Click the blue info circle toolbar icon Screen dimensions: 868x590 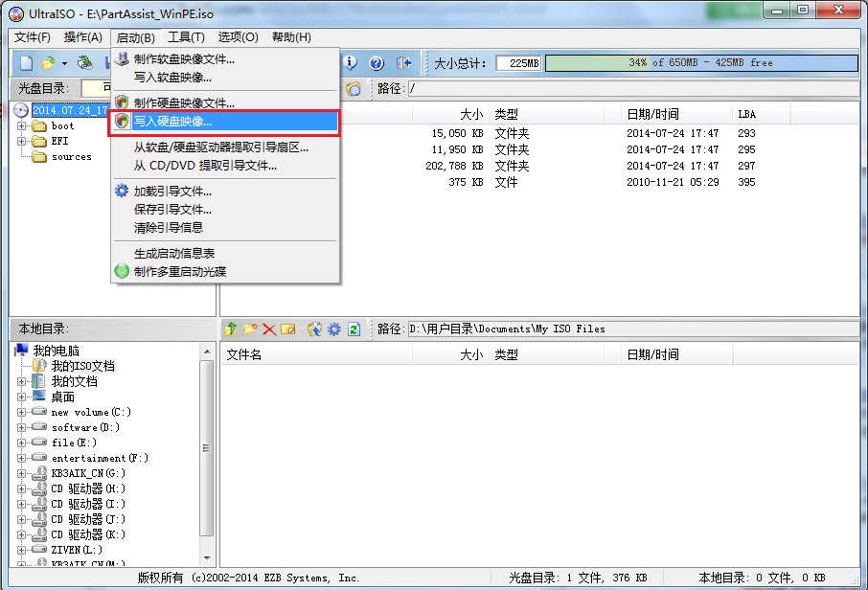coord(351,63)
